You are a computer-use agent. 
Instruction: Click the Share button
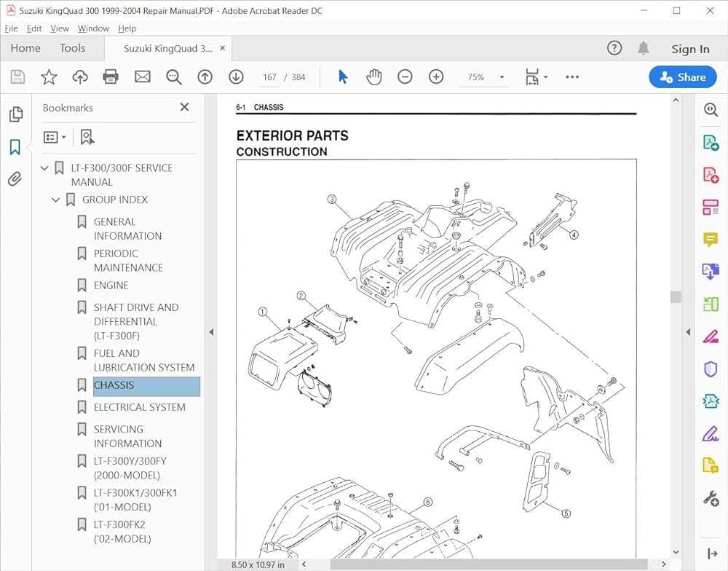click(683, 77)
